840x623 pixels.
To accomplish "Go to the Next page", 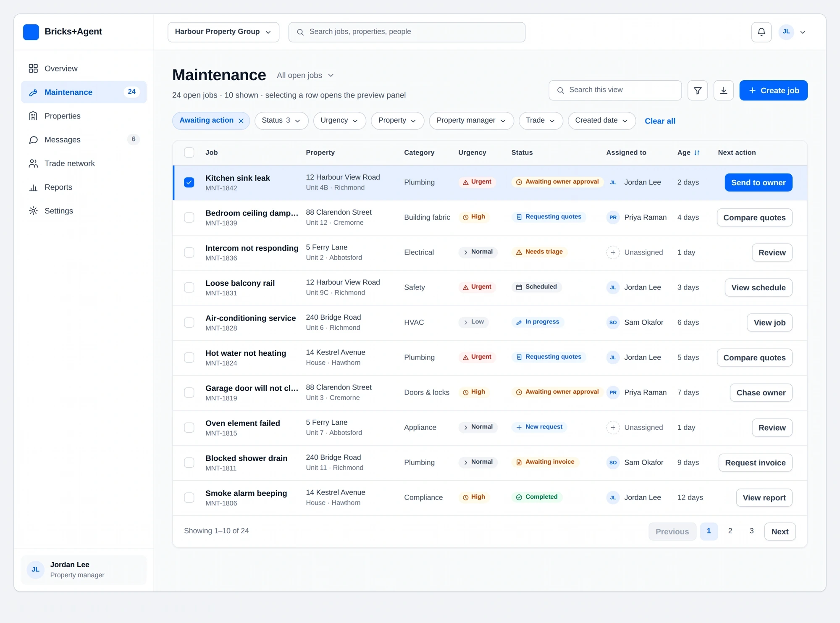I will point(780,531).
